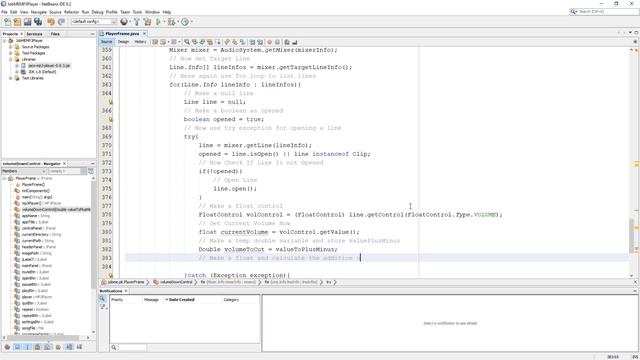Click the lightbulb hint on line 367
Image resolution: width=640 pixels, height=360 pixels.
(x=110, y=119)
